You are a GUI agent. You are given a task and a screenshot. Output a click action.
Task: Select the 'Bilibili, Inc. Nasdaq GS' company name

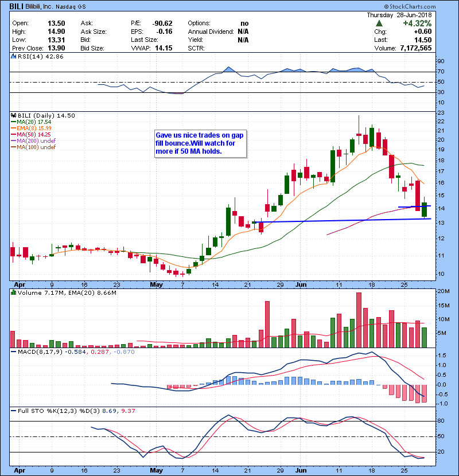(56, 6)
